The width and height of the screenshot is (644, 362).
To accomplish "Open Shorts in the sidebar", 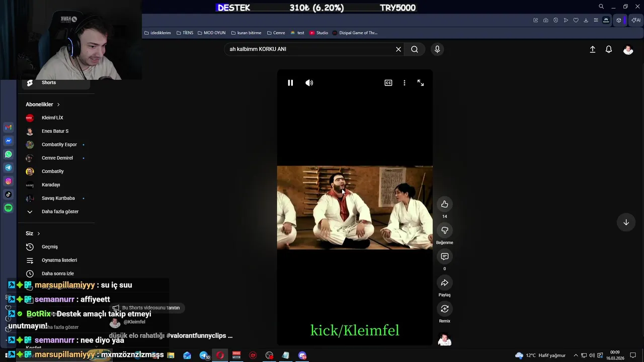I will click(56, 82).
